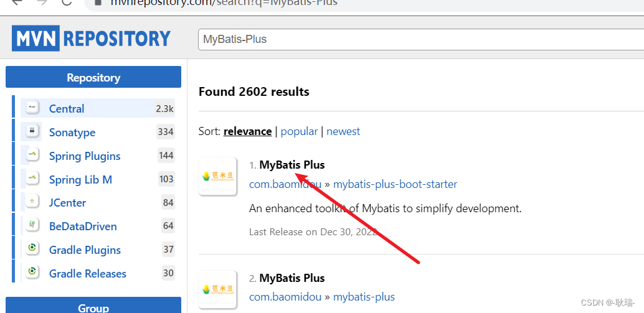
Task: Click the JCenter repository icon
Action: (32, 202)
